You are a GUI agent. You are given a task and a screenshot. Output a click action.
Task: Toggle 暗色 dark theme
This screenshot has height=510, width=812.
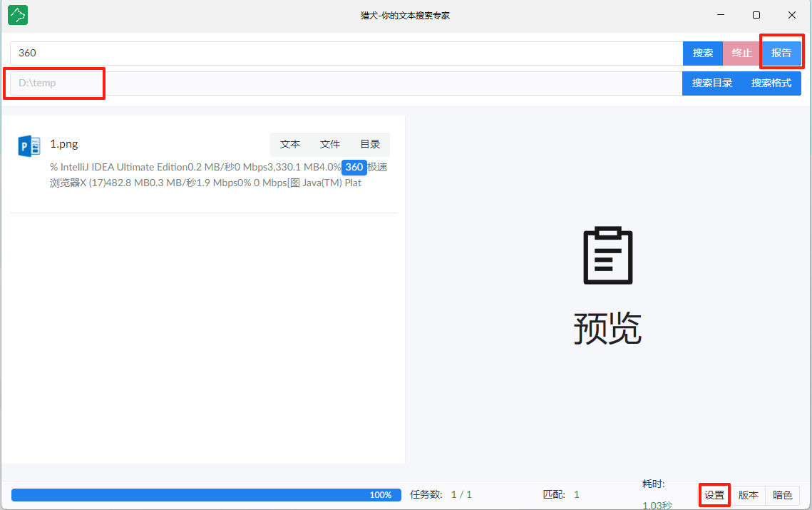coord(782,495)
